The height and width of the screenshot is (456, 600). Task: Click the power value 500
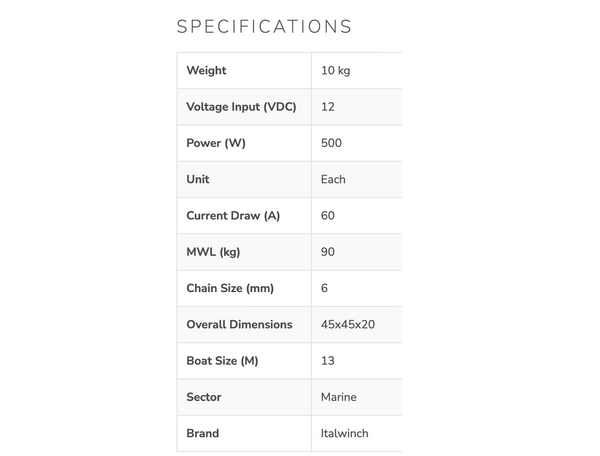(x=331, y=143)
